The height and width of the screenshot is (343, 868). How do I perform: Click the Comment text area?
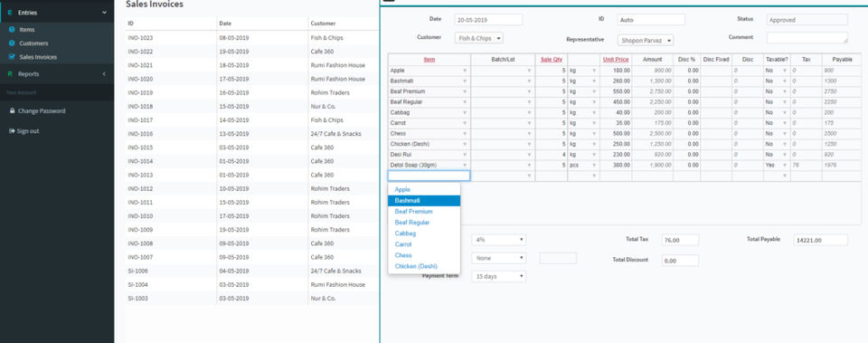(x=807, y=38)
